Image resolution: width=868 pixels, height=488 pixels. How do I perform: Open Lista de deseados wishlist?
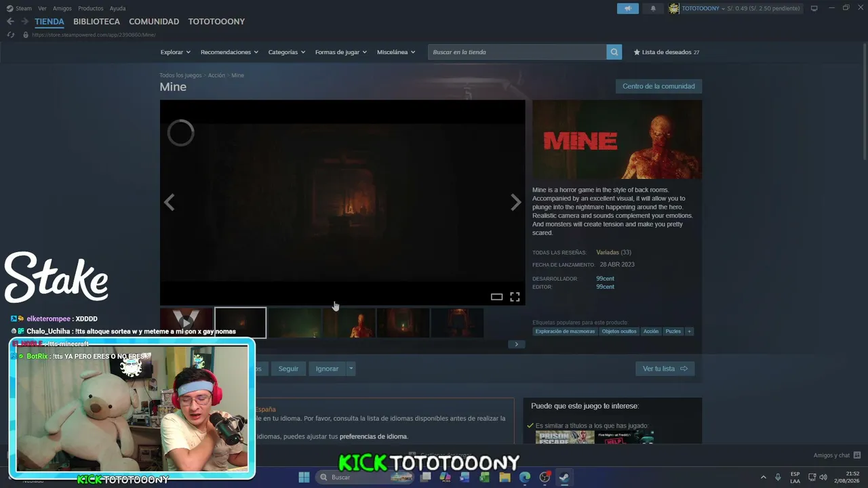667,52
